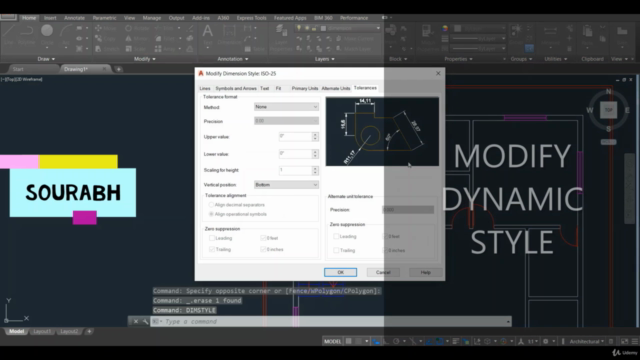Screen dimensions: 640x360
Task: Click the TOP face of ViewCube
Action: coord(608,110)
